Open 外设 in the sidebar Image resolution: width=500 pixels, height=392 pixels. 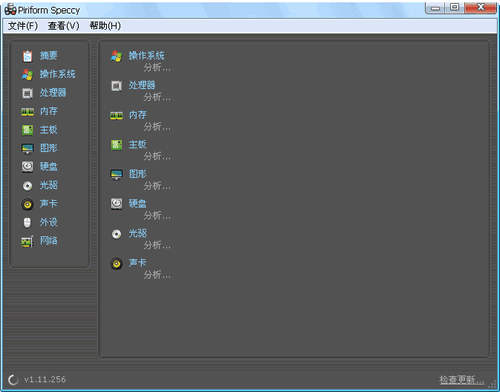pyautogui.click(x=49, y=222)
